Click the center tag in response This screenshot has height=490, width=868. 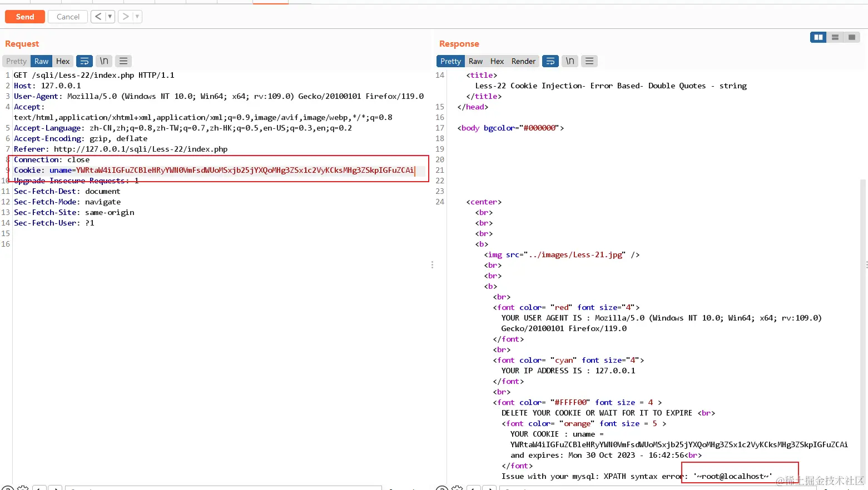[x=484, y=202]
